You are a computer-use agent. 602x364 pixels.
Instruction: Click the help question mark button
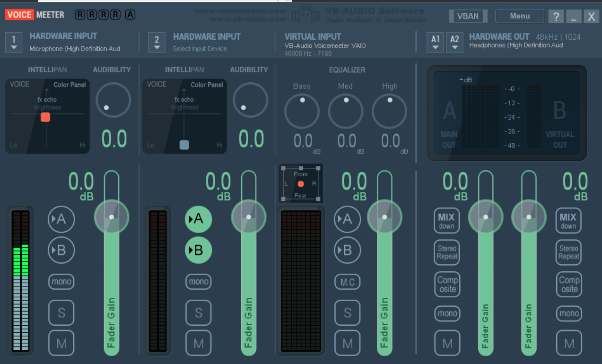click(556, 17)
